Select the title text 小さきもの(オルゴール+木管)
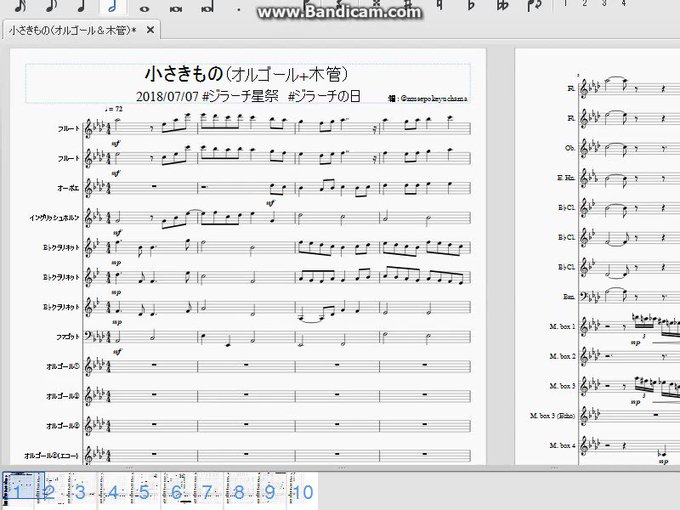Viewport: 680px width, 510px height. (x=246, y=74)
